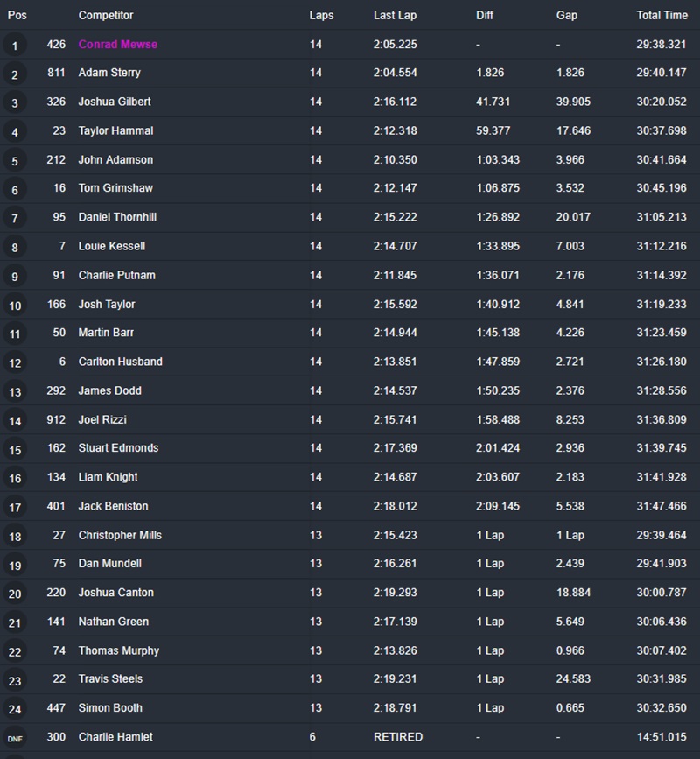Click the DNF badge for Charlie Hamlet
This screenshot has height=759, width=700.
pos(15,738)
